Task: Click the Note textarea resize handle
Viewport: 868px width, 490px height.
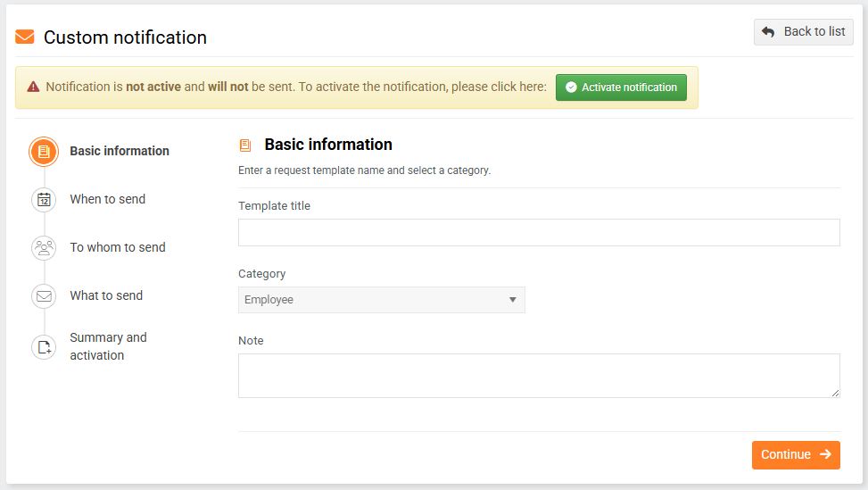Action: click(x=835, y=393)
